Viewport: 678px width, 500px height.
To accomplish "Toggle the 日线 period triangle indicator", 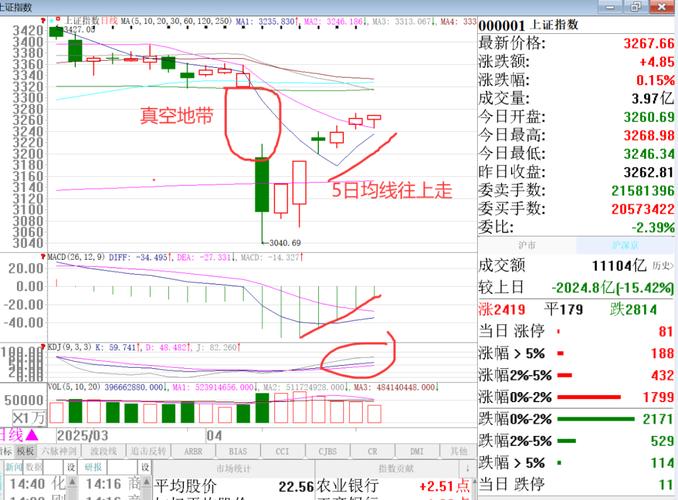I will (31, 435).
